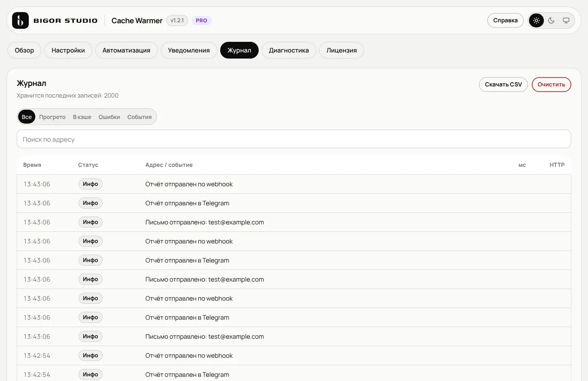Screen dimensions: 588x381
Task: Enable dark theme with the moon icon
Action: point(551,20)
